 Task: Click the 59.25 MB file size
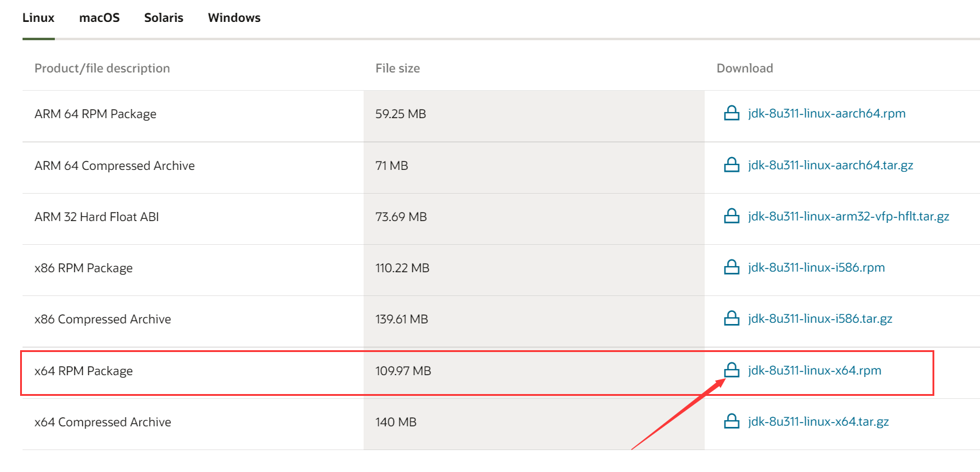(x=401, y=114)
